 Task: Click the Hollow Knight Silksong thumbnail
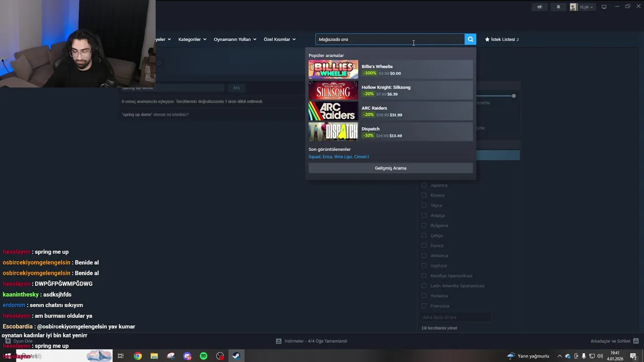tap(333, 90)
